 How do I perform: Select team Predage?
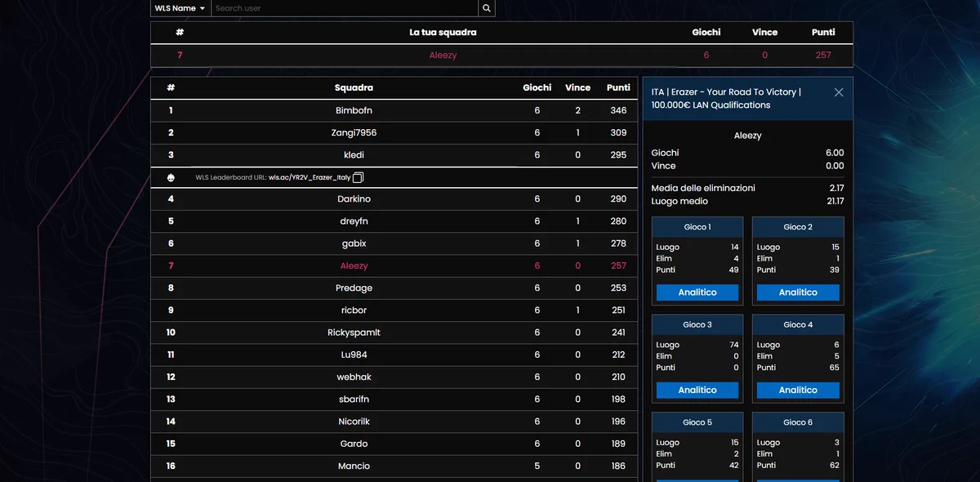354,288
